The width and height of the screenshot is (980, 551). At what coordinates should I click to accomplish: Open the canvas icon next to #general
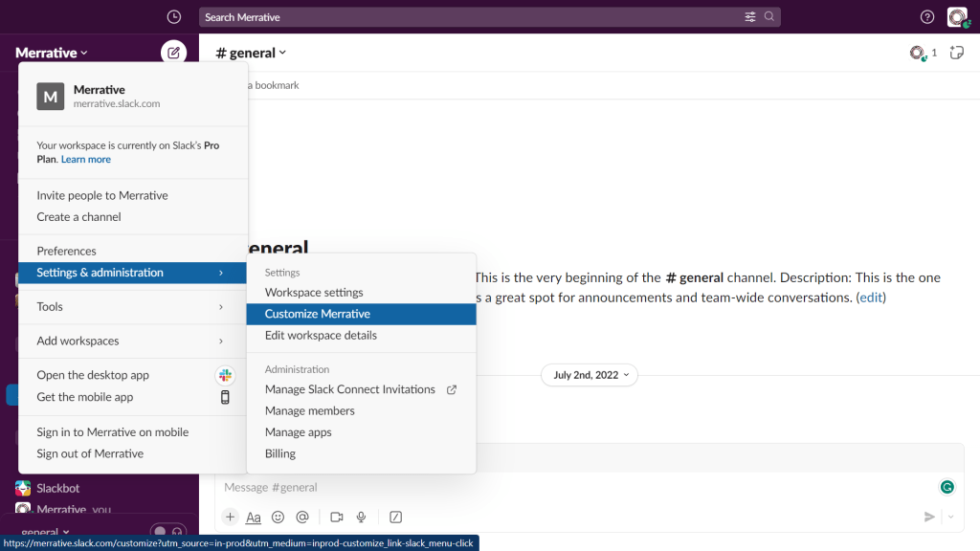click(956, 53)
